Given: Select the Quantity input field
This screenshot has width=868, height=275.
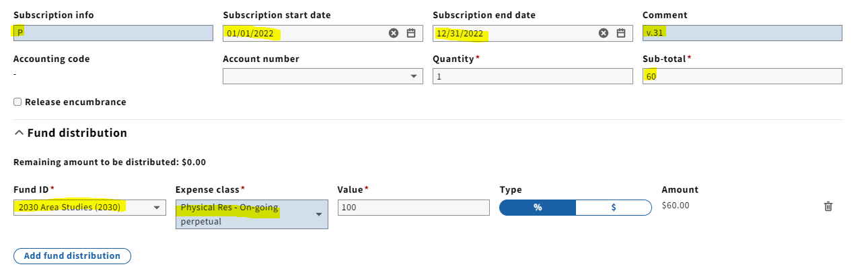Looking at the screenshot, I should point(533,77).
